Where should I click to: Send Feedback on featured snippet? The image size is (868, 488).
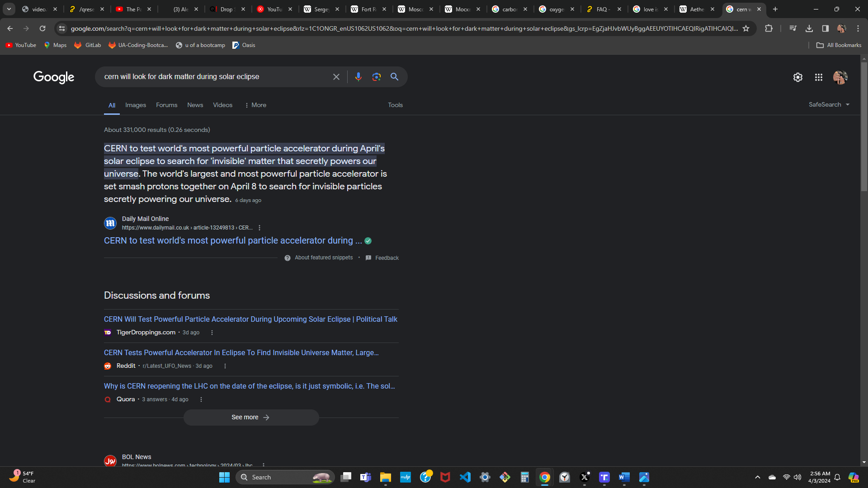click(382, 258)
